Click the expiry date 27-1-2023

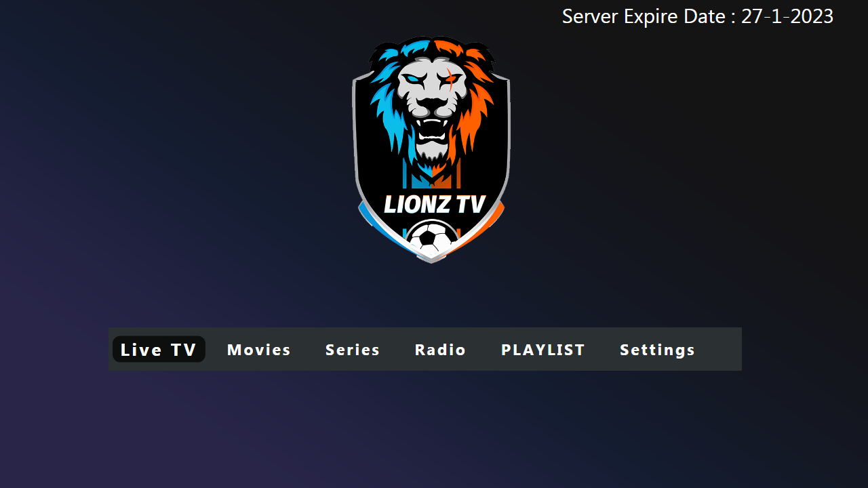pyautogui.click(x=787, y=16)
